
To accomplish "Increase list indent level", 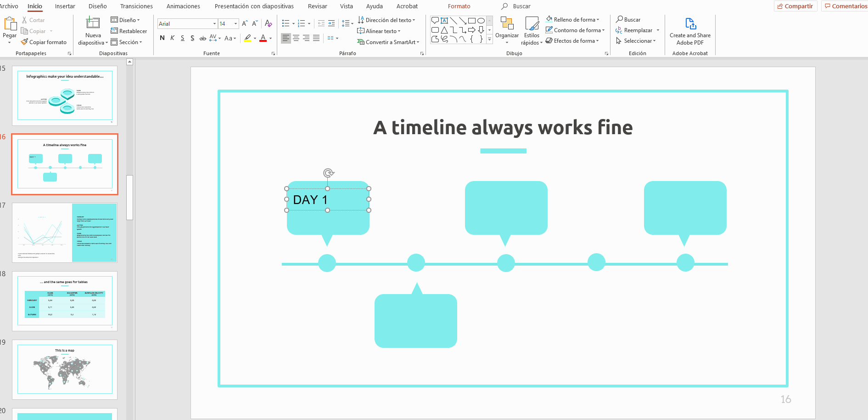I will coord(331,23).
